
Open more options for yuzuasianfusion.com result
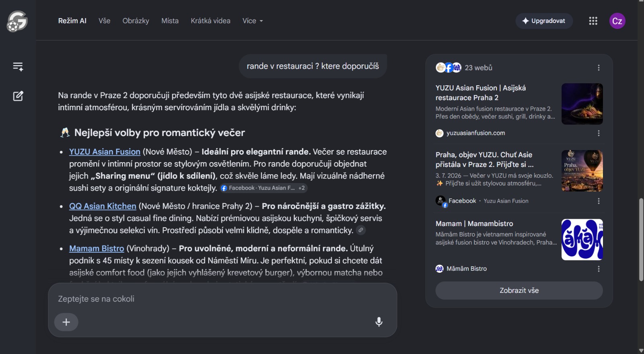pos(599,133)
